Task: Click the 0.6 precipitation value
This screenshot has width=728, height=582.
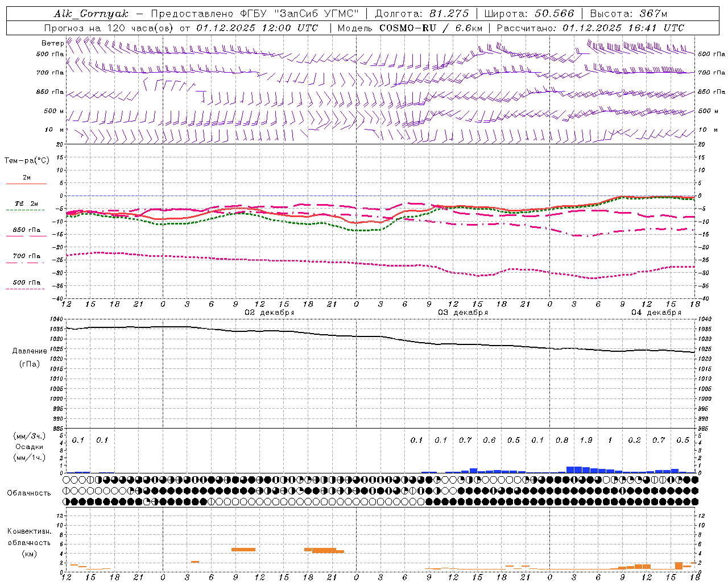Action: (489, 440)
